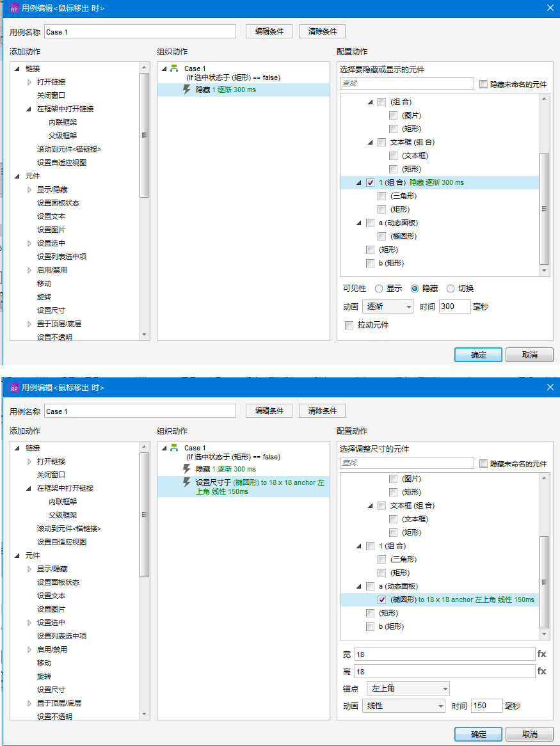This screenshot has height=746, width=560.
Task: Click the lightning icon of the 设置尺寸于 action
Action: click(x=187, y=482)
